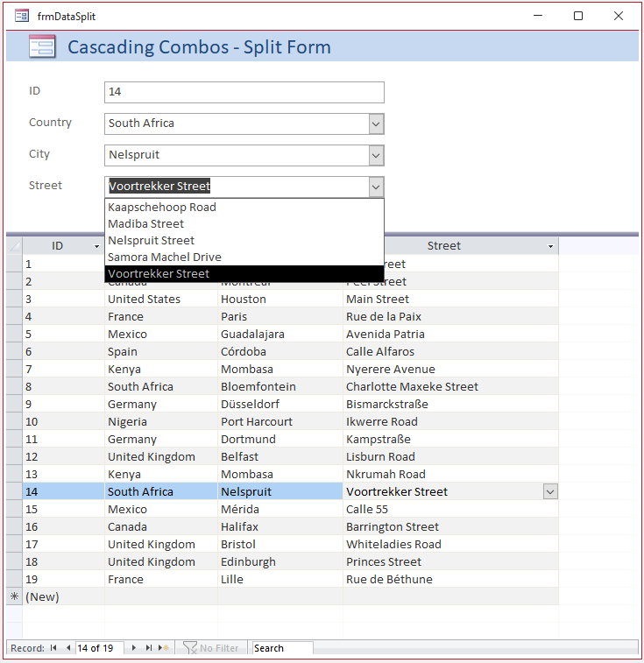Click the 'Spain' country cell

click(161, 352)
